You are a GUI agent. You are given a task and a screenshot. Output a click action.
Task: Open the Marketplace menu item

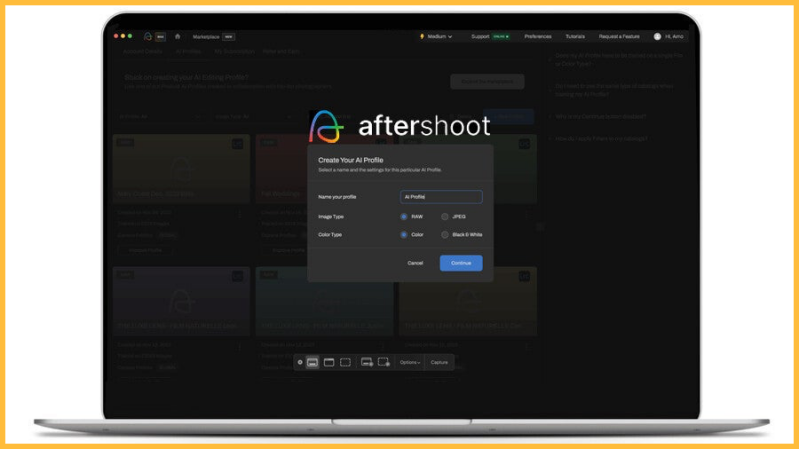click(x=206, y=37)
